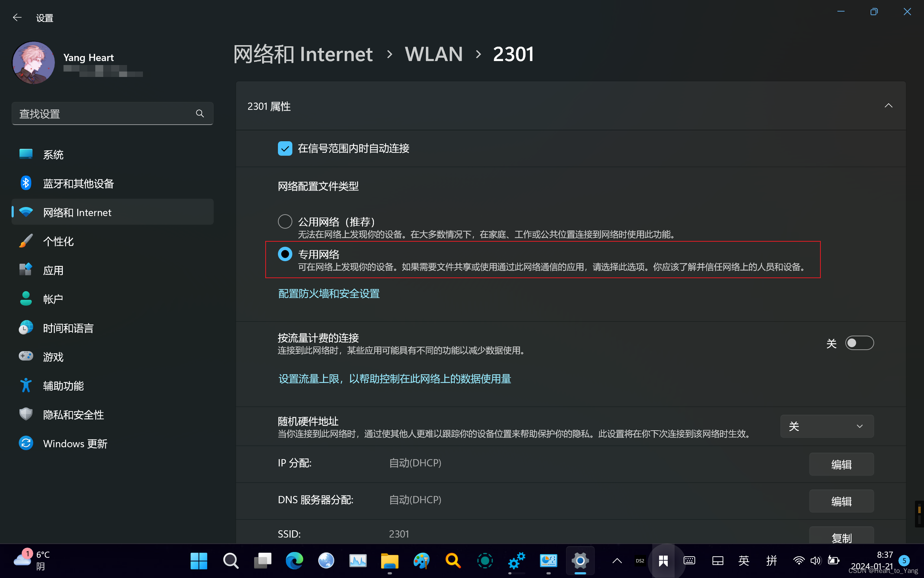Screen dimensions: 924x578
Task: Open the teal circular app icon
Action: point(485,561)
